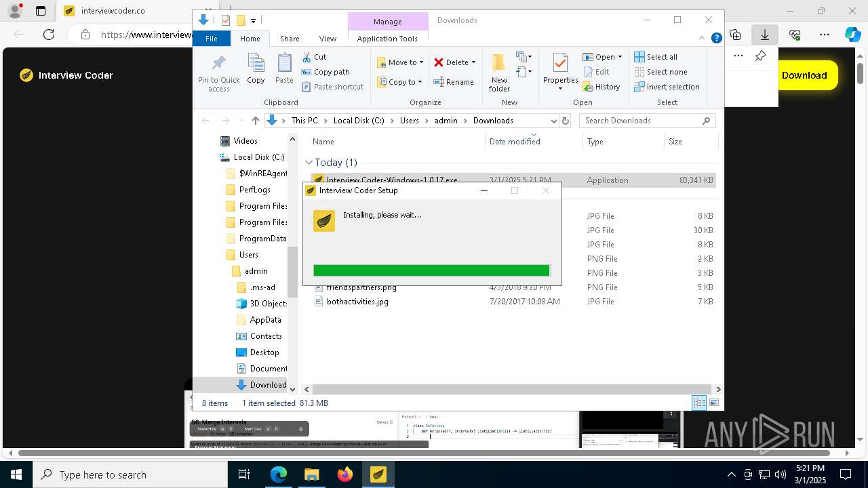Click the navigation pane scroll down arrow
Image resolution: width=868 pixels, height=488 pixels.
click(x=293, y=389)
